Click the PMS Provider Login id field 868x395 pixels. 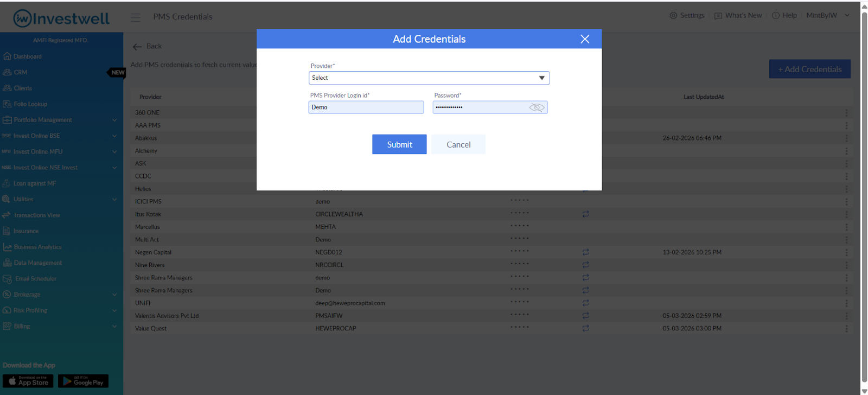[x=366, y=107]
